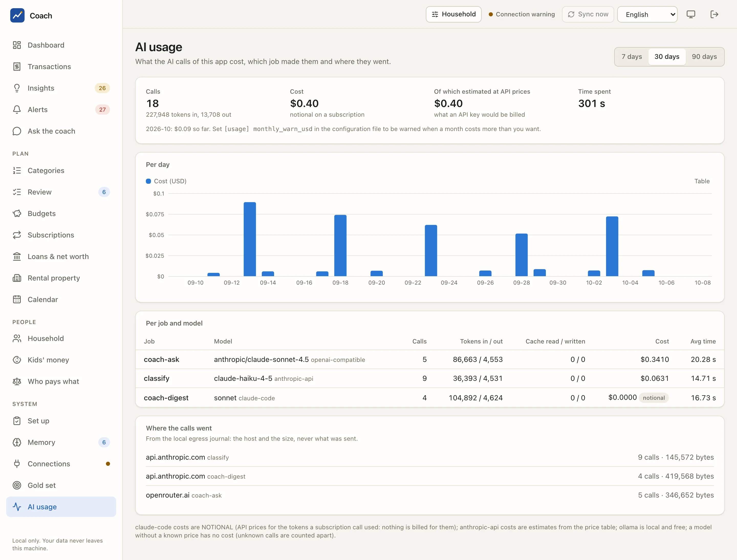This screenshot has height=560, width=737.
Task: Click the Household filter button in header
Action: (453, 14)
